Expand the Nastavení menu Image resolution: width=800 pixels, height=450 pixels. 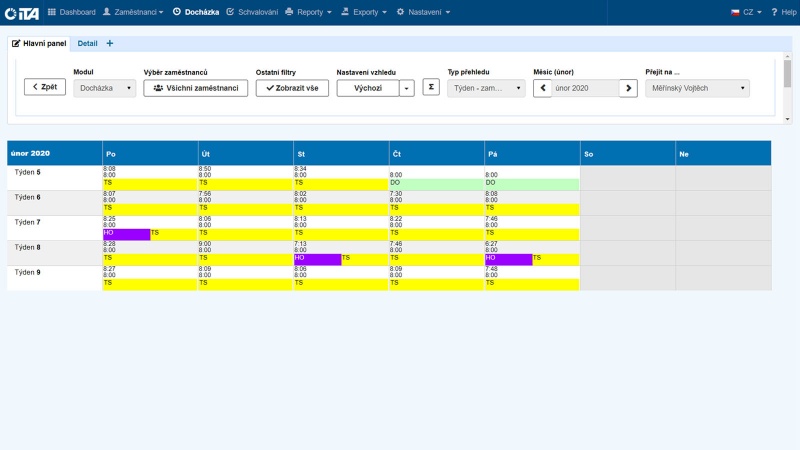(423, 12)
